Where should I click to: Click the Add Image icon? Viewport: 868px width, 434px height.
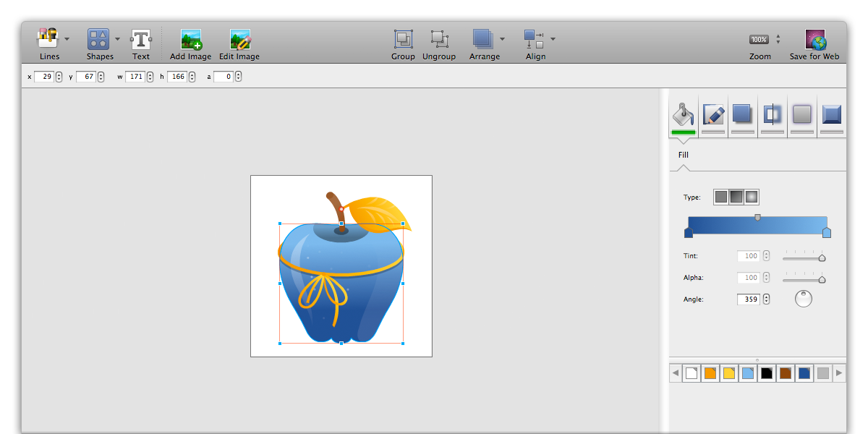click(191, 39)
